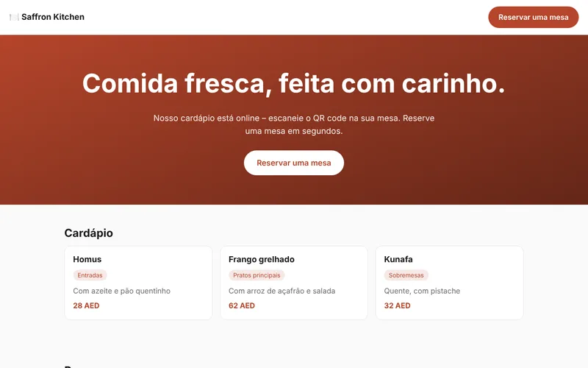Open the Kunafa menu card
This screenshot has height=368, width=588.
449,283
